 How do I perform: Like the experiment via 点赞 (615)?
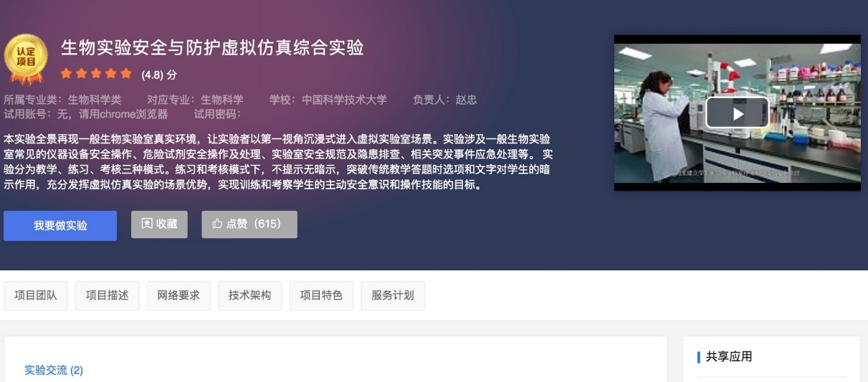(x=249, y=224)
